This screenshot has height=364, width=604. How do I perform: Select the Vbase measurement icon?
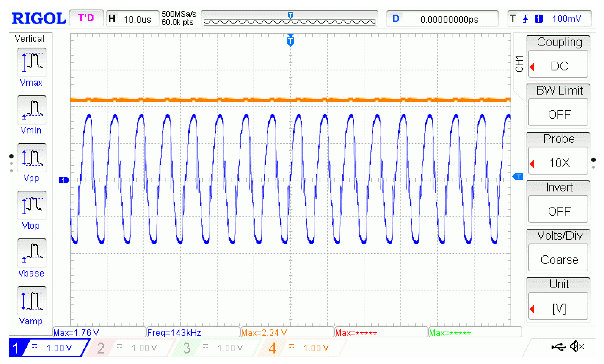click(32, 253)
